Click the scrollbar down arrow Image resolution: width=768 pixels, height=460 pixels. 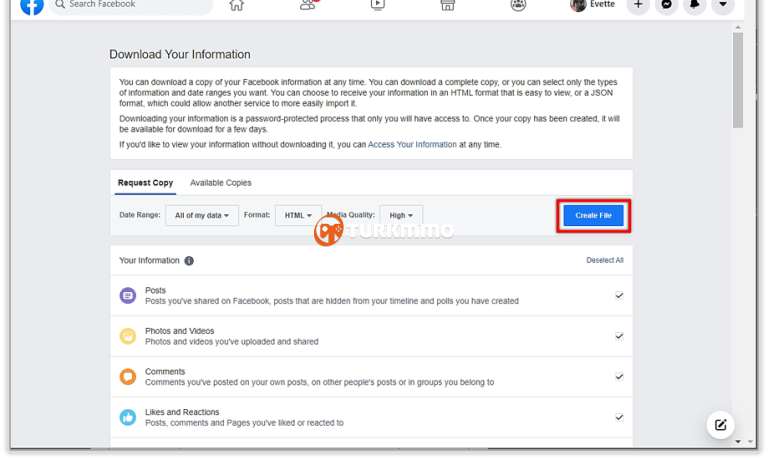pos(738,441)
